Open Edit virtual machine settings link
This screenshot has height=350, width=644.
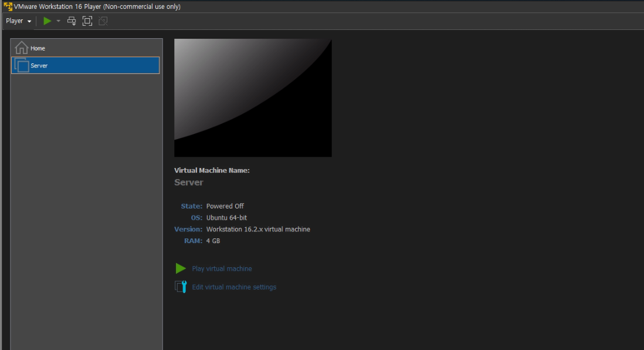click(234, 287)
